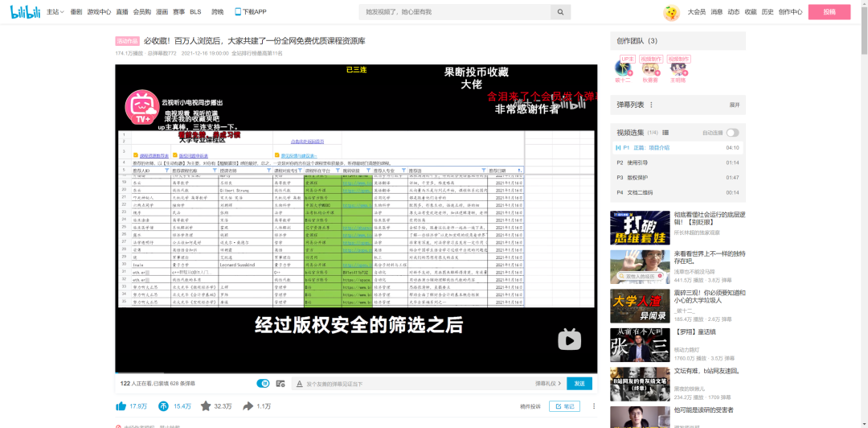
Task: Toggle the danmaku display switch
Action: pos(262,384)
